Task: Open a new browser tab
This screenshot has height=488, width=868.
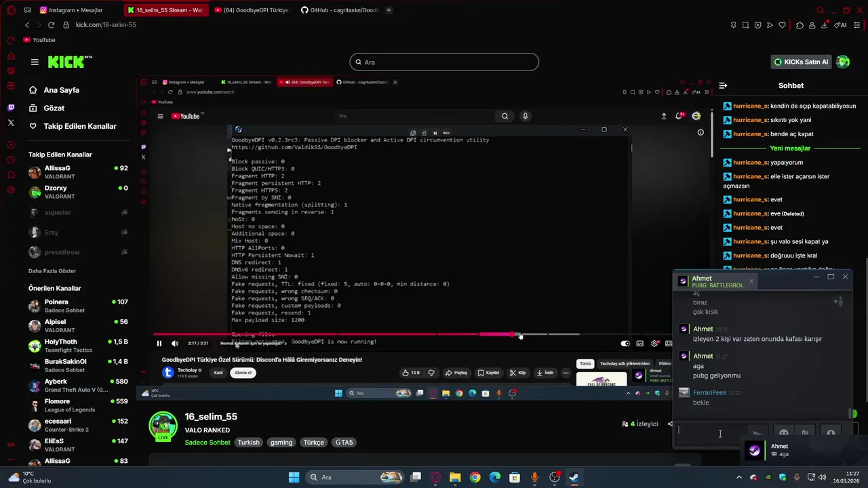Action: pos(389,10)
